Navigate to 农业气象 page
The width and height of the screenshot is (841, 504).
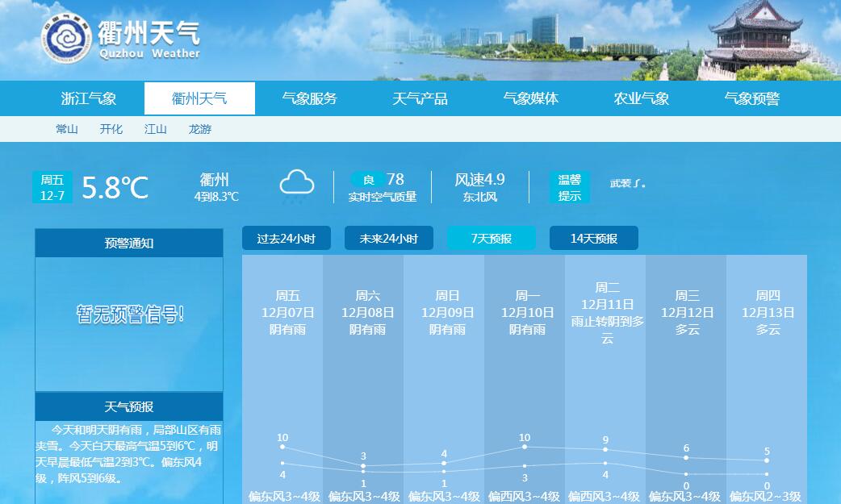[x=641, y=98]
